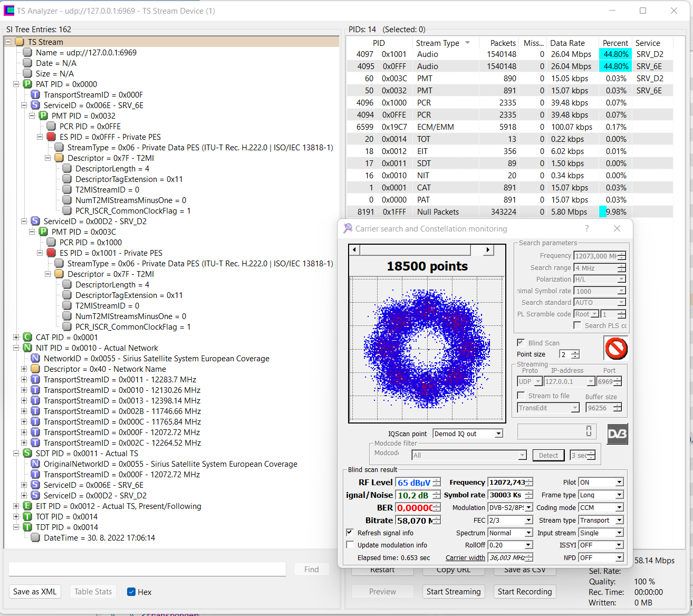Image resolution: width=693 pixels, height=616 pixels.
Task: Click the Data Rate column header
Action: 572,43
